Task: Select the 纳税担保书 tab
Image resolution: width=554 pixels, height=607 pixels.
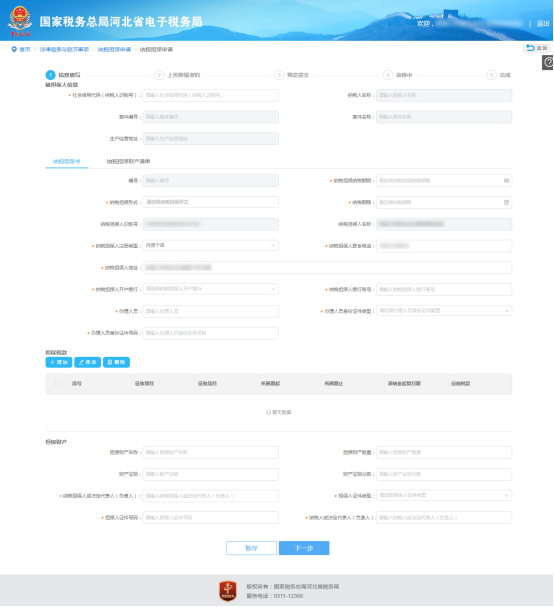Action: pos(67,161)
